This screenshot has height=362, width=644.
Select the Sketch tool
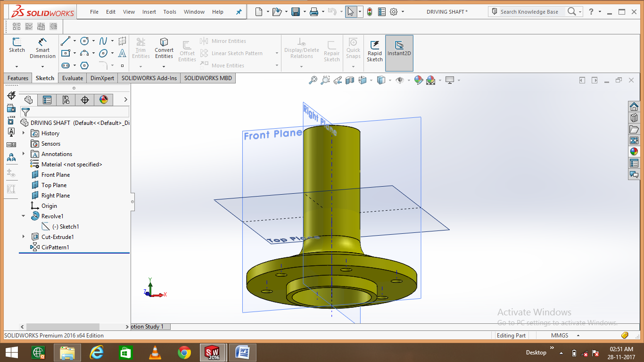click(x=17, y=45)
